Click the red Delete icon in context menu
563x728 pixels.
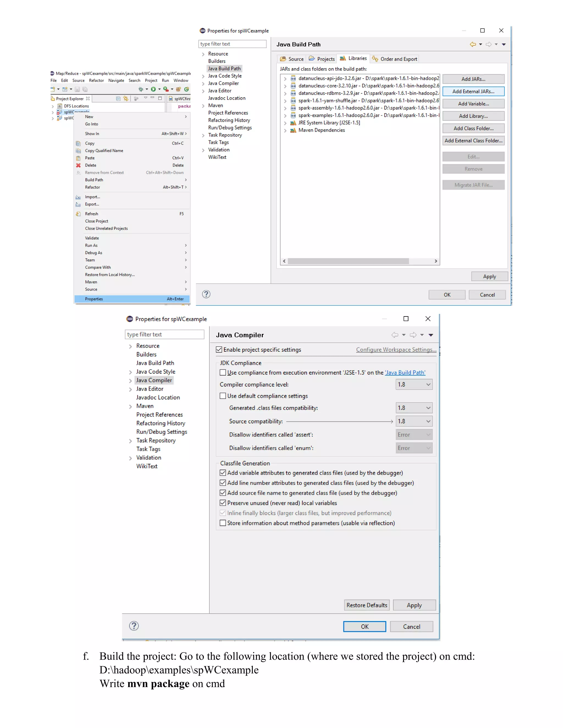click(x=78, y=165)
